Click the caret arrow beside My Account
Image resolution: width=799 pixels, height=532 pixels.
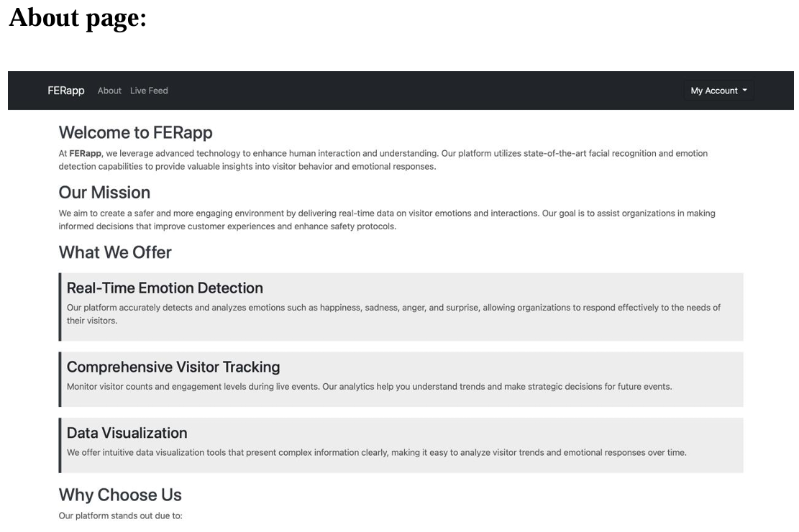(x=744, y=90)
